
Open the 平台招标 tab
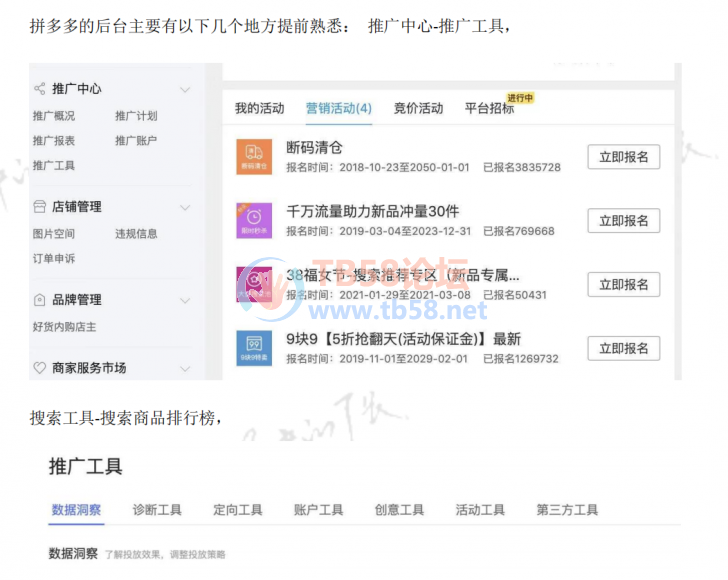coord(489,108)
